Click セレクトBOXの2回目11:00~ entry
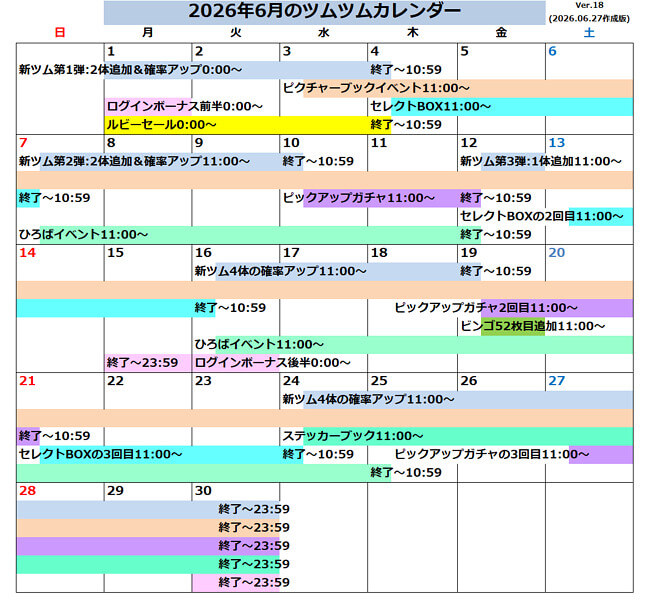 tap(542, 216)
